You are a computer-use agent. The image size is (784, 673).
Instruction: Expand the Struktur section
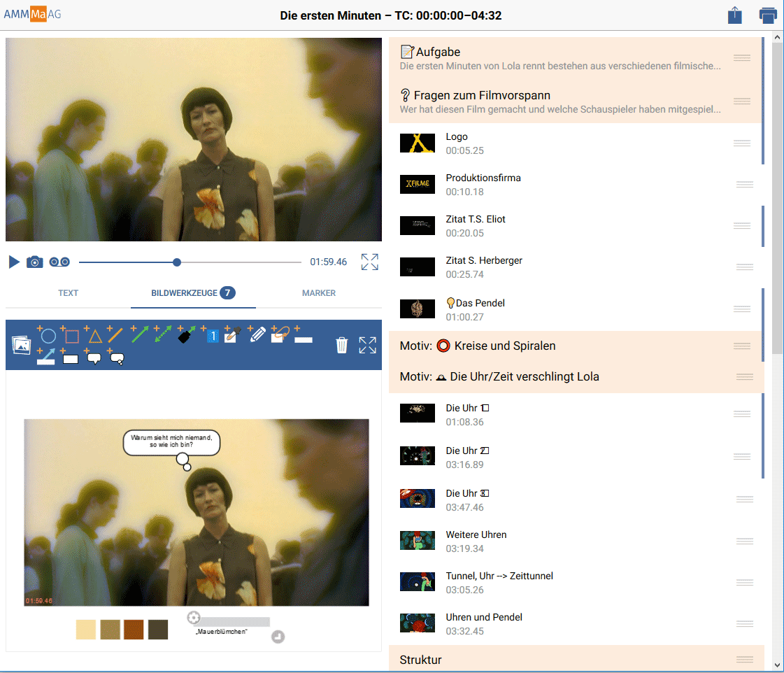[x=575, y=659]
